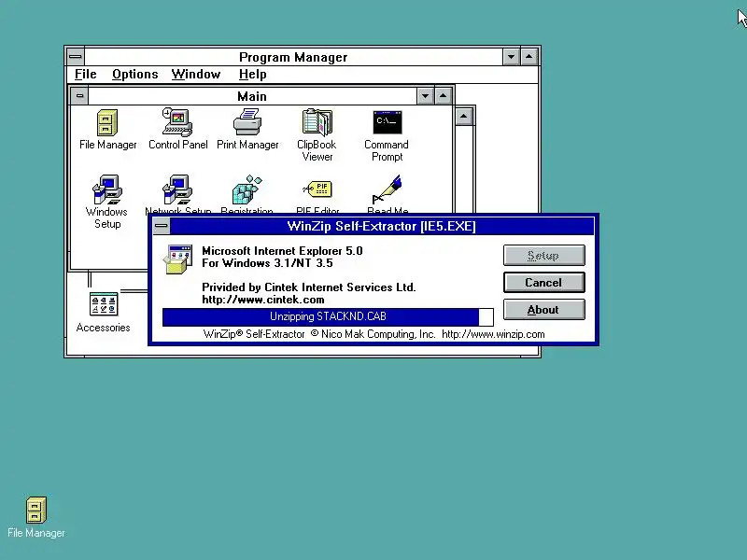
Task: Minimize the Main group window
Action: [426, 96]
